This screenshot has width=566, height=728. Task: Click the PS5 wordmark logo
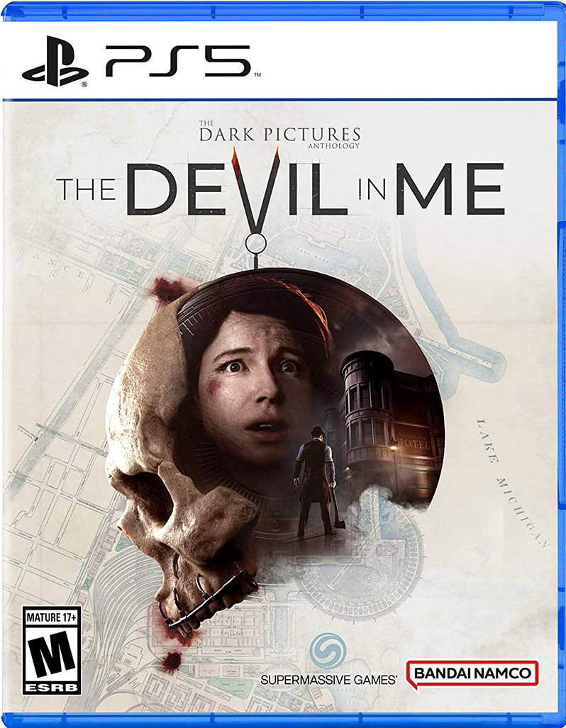tap(178, 61)
